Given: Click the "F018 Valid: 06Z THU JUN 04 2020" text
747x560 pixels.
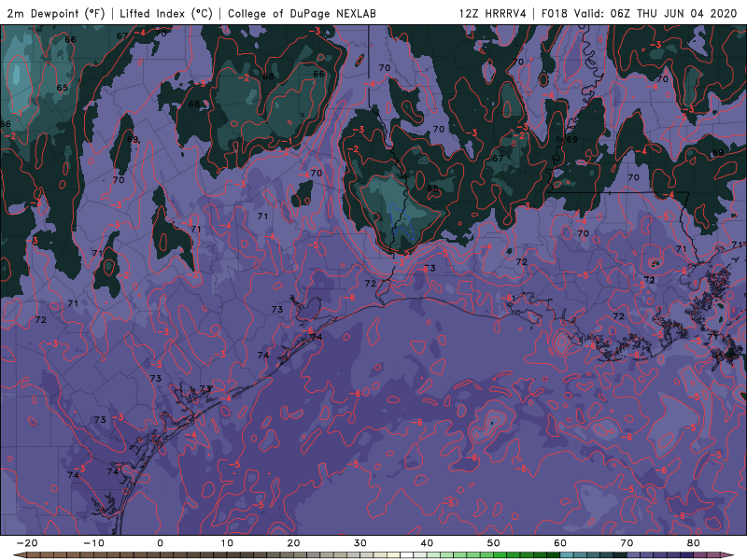Looking at the screenshot, I should point(640,13).
